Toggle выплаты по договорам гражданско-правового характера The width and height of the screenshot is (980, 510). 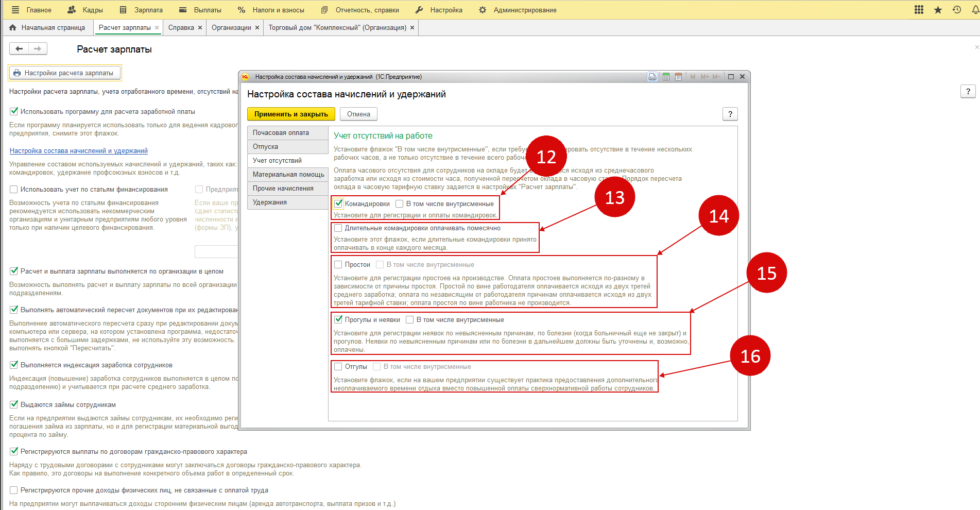click(14, 451)
